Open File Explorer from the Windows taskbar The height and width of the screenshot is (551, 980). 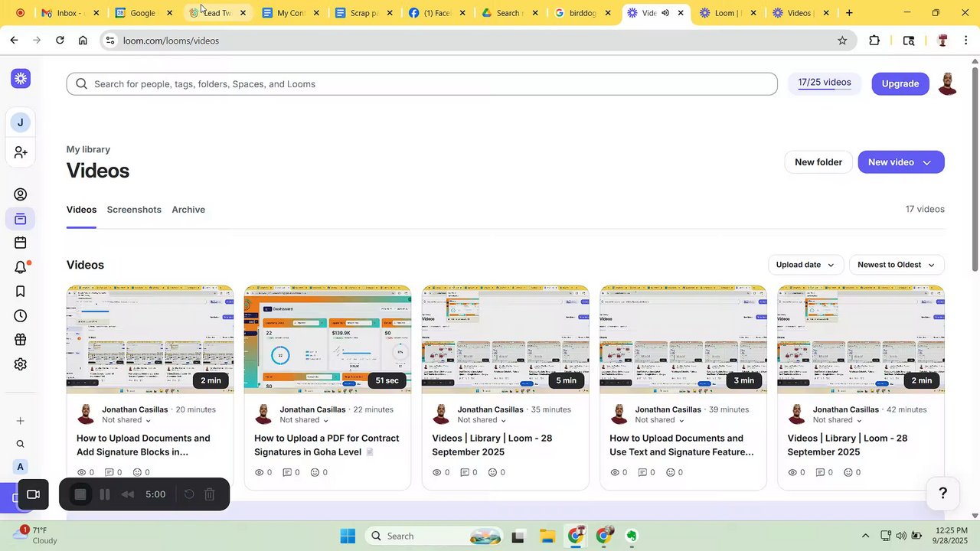[x=547, y=536]
